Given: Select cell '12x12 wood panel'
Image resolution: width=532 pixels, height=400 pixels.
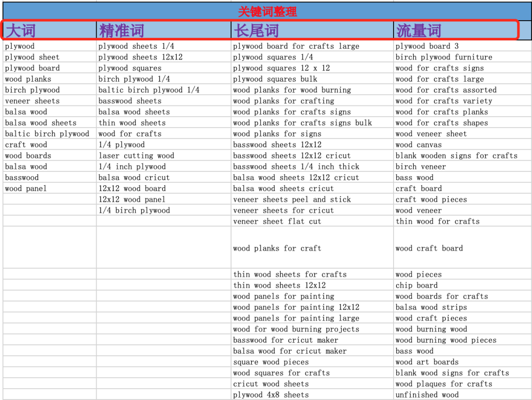Looking at the screenshot, I should pos(164,200).
